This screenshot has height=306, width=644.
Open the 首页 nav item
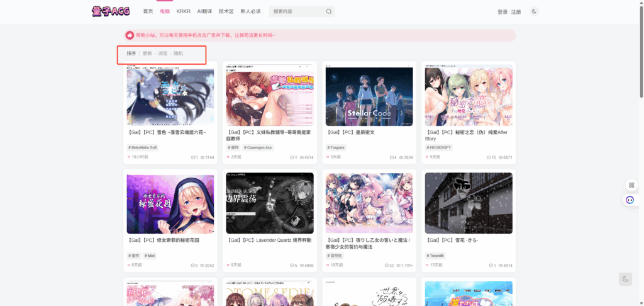pos(148,11)
